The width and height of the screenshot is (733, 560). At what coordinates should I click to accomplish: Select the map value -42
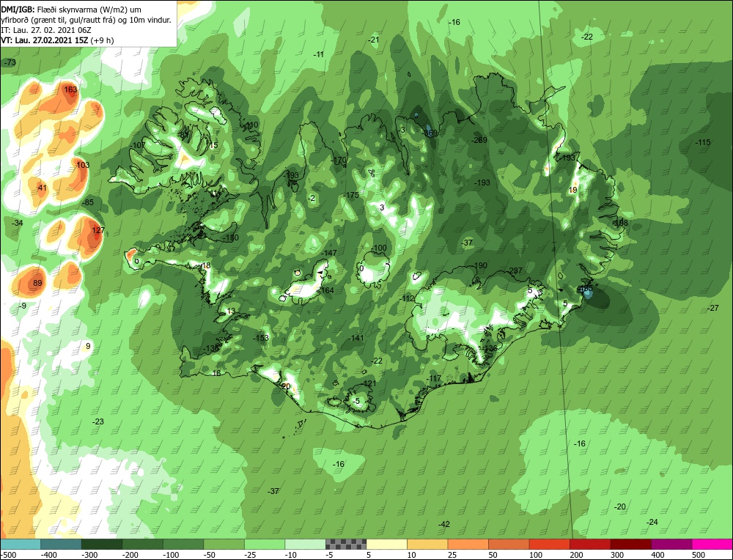pyautogui.click(x=443, y=525)
